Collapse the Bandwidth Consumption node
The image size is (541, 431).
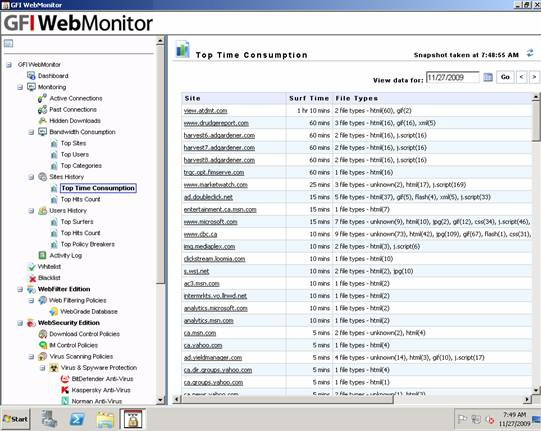click(31, 132)
